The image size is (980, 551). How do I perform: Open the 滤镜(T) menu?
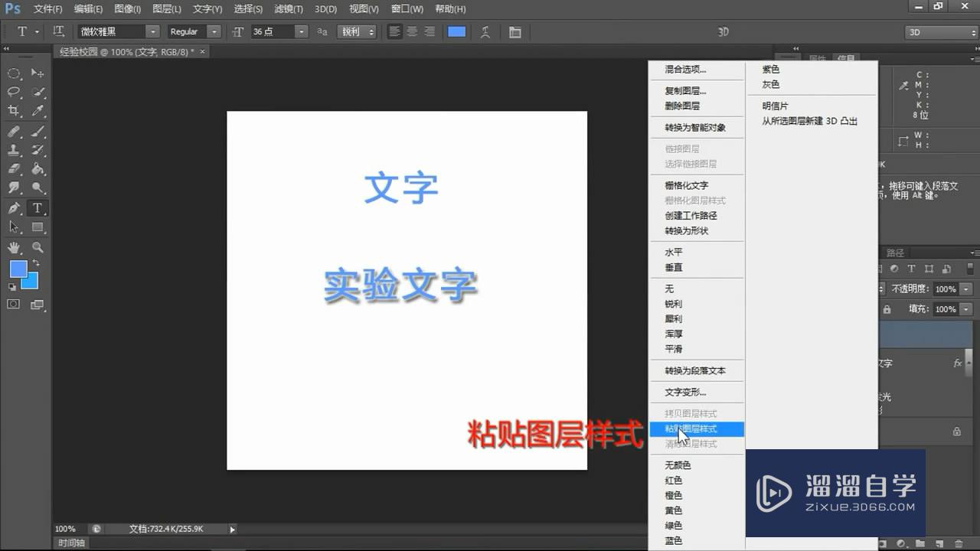(x=289, y=9)
